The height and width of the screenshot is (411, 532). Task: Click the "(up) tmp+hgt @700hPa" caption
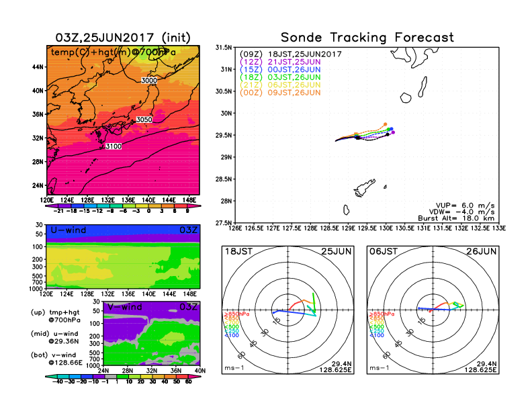coord(56,316)
